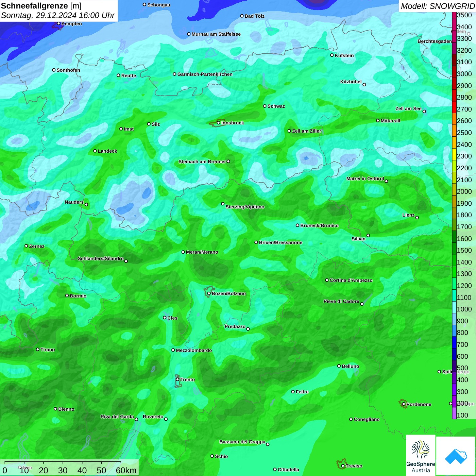Click the 3500 legend value

pyautogui.click(x=464, y=15)
